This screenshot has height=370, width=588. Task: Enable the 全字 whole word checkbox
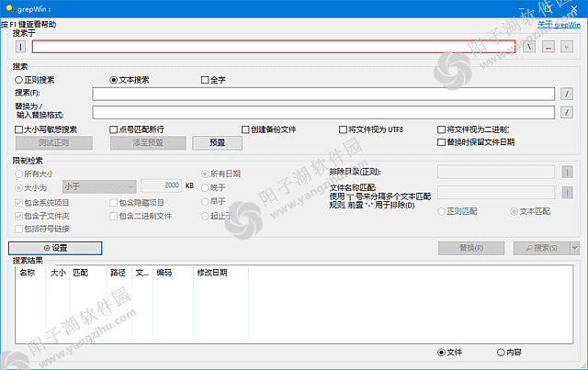pyautogui.click(x=213, y=80)
